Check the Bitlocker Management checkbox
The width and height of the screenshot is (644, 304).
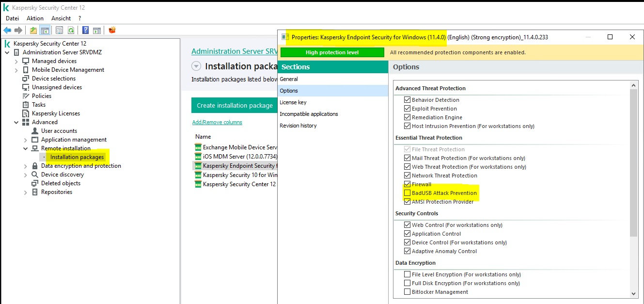click(x=408, y=292)
